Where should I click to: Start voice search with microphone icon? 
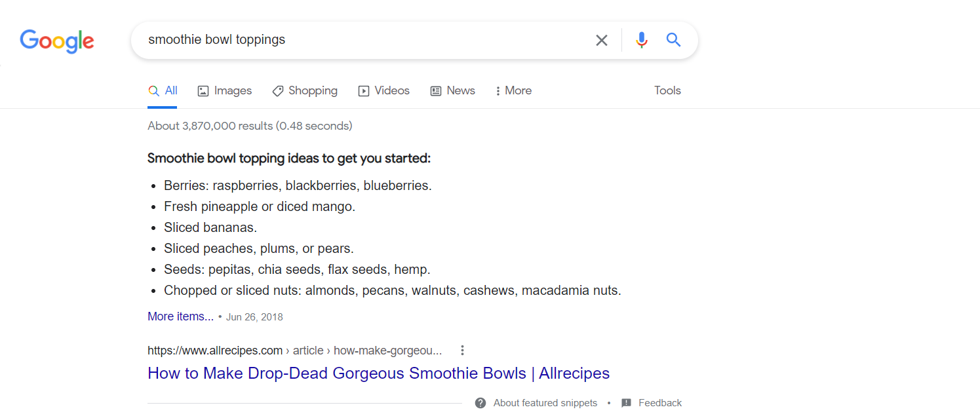pyautogui.click(x=641, y=40)
